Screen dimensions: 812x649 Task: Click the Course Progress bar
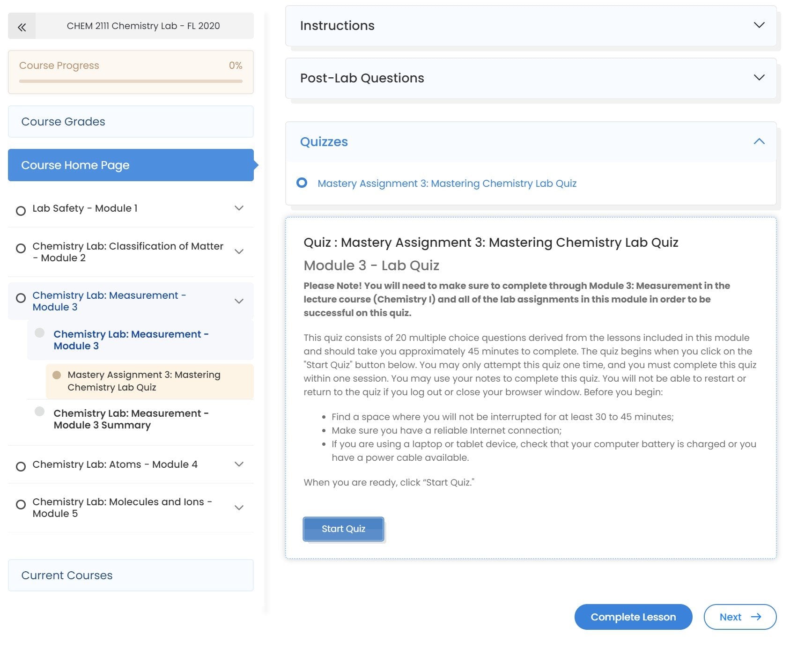tap(131, 81)
